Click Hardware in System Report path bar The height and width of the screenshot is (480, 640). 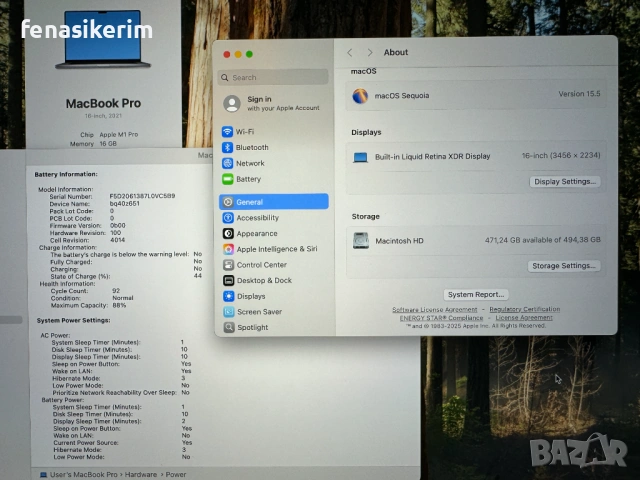point(141,475)
